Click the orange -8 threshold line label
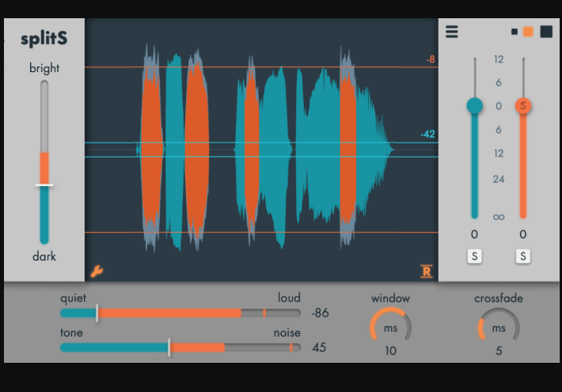This screenshot has width=562, height=392. [x=430, y=59]
